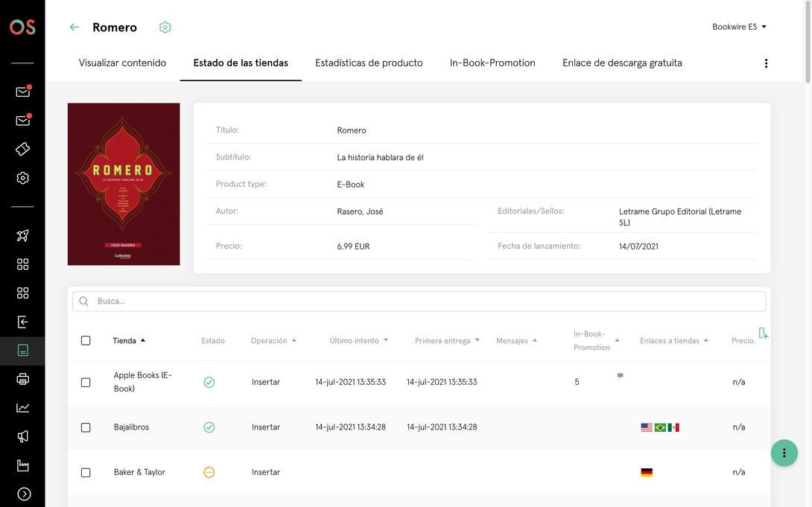Click the line chart icon in the sidebar
This screenshot has height=507, width=812.
(22, 408)
